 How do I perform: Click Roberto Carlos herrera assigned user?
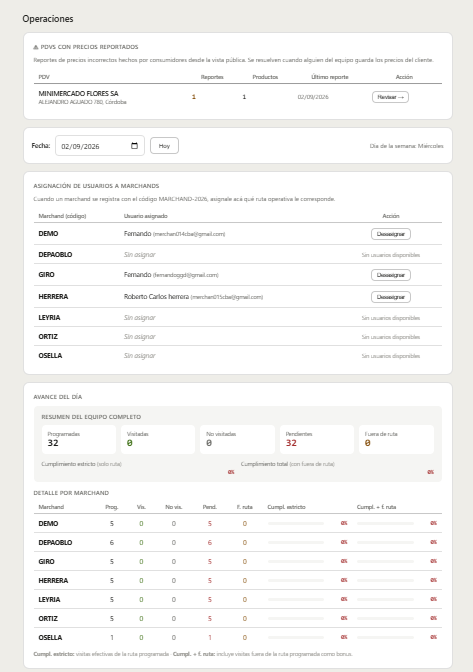click(x=193, y=297)
